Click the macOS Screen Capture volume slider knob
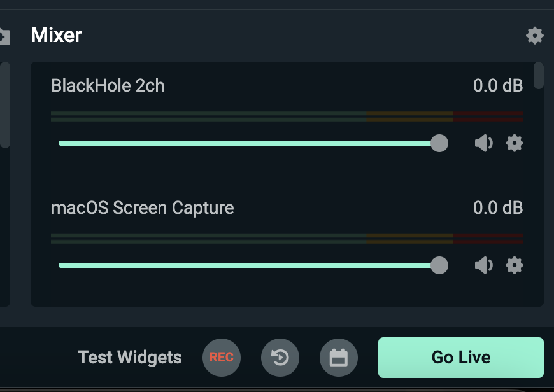 coord(439,265)
